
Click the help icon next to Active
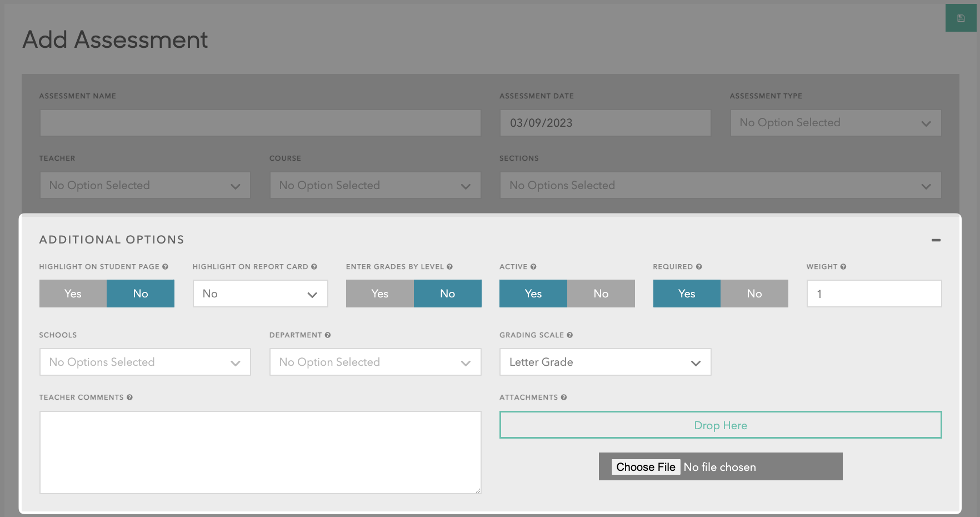[x=533, y=267]
